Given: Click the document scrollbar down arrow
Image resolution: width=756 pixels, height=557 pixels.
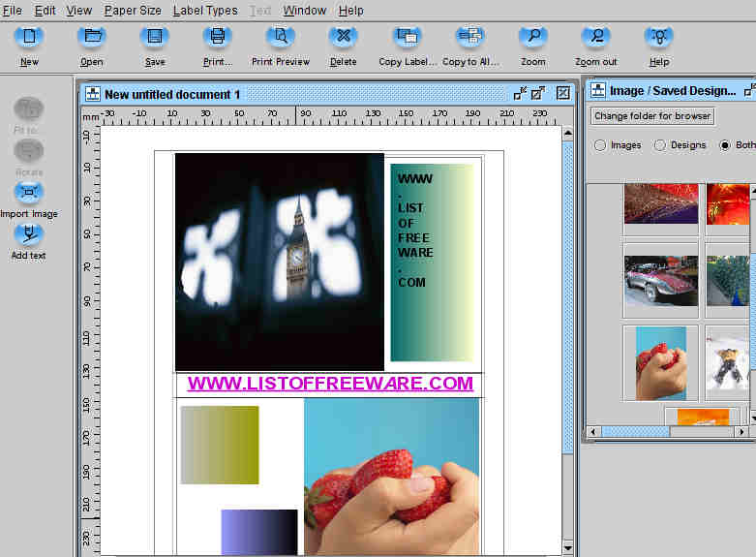Looking at the screenshot, I should click(x=568, y=548).
